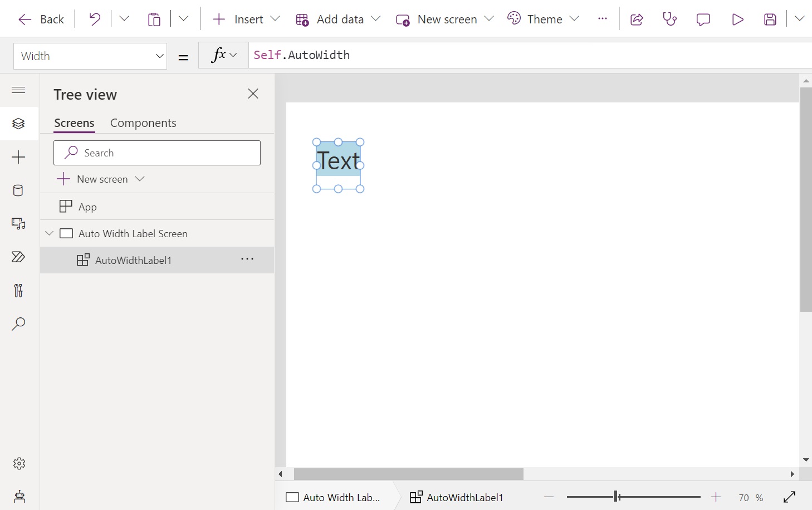Select the Data sources icon in the sidebar
The width and height of the screenshot is (812, 510).
(18, 190)
